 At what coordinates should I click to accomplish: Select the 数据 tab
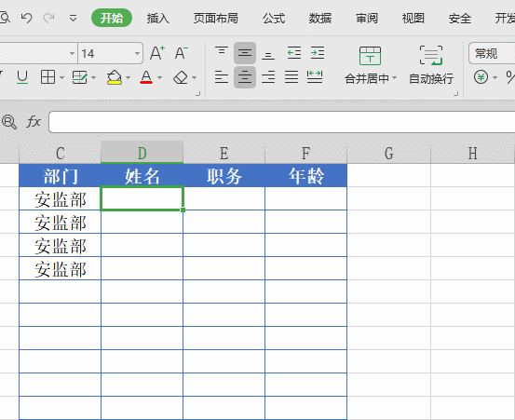(x=320, y=18)
